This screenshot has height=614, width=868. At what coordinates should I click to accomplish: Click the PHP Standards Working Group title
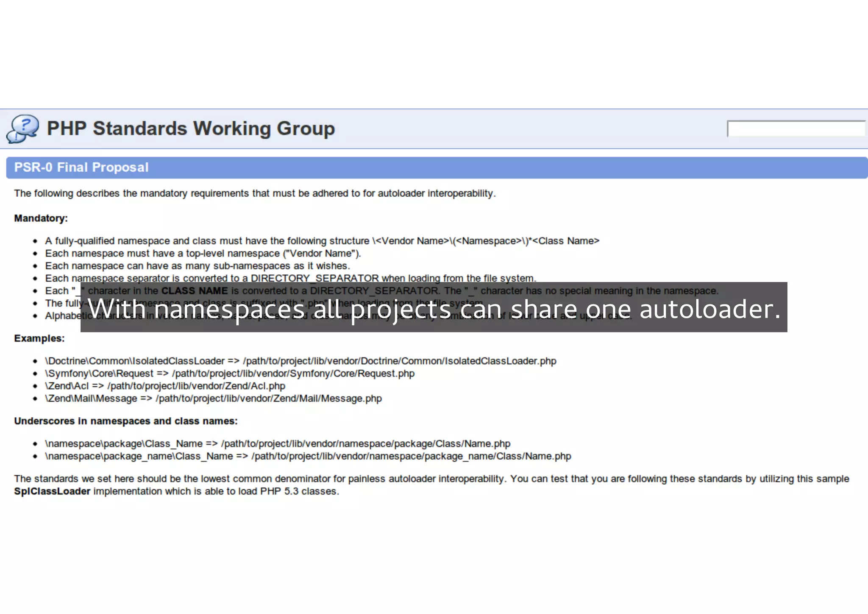191,128
